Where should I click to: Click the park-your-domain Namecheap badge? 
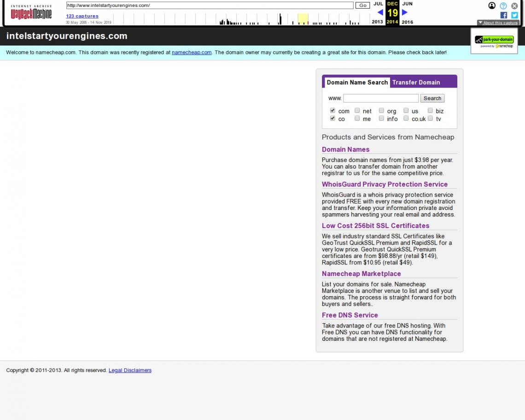[x=494, y=41]
